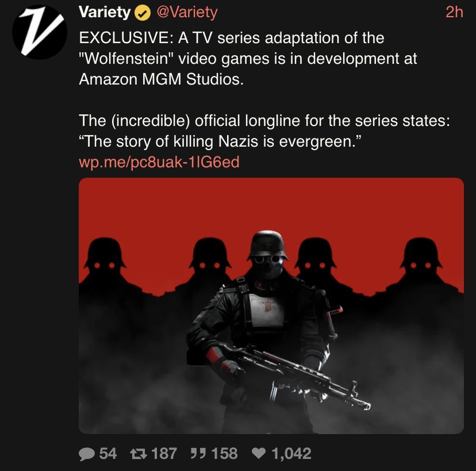View the 187 retweets count
Viewport: 476px width, 471px height.
click(164, 454)
